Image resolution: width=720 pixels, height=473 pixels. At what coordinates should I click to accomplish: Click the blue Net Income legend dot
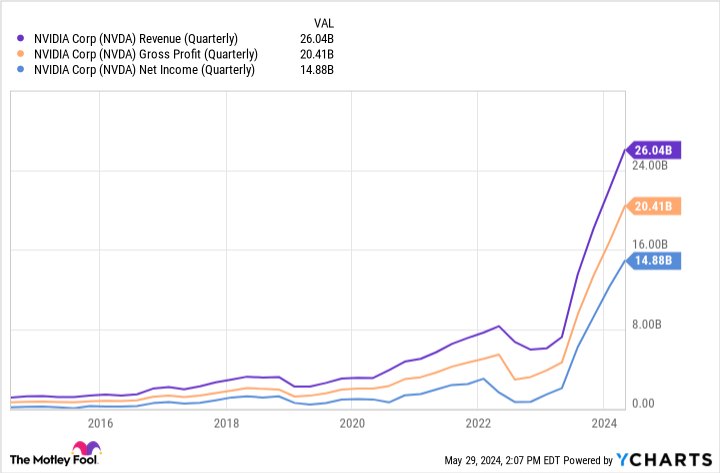(x=20, y=69)
